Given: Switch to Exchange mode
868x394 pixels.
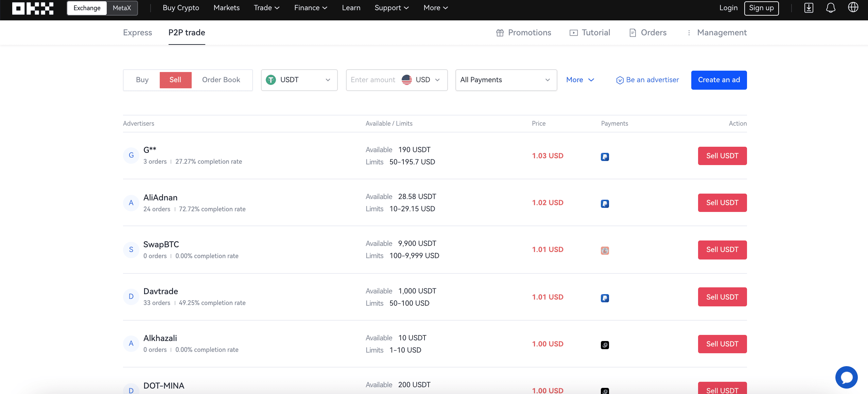Looking at the screenshot, I should tap(87, 8).
